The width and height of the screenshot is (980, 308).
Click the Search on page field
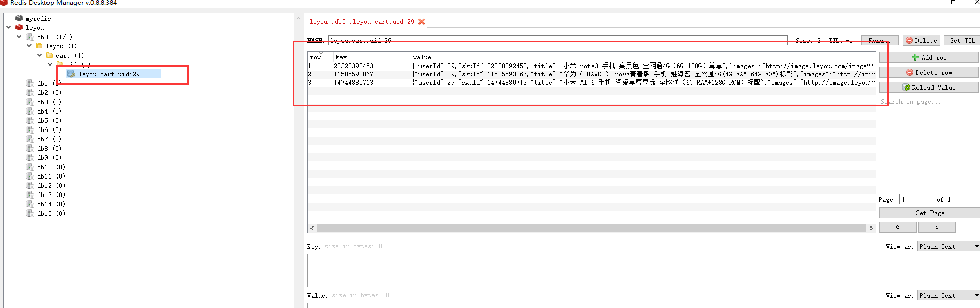(x=929, y=101)
